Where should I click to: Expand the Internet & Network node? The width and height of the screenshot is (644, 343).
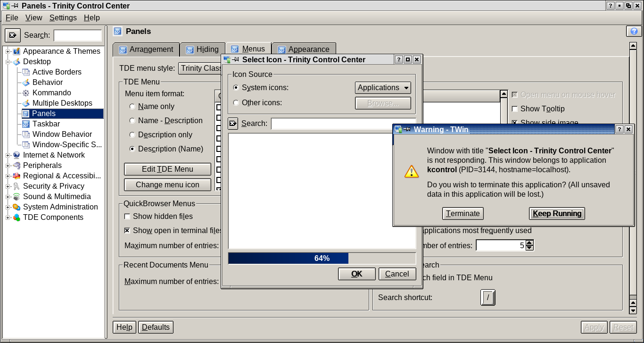tap(8, 155)
